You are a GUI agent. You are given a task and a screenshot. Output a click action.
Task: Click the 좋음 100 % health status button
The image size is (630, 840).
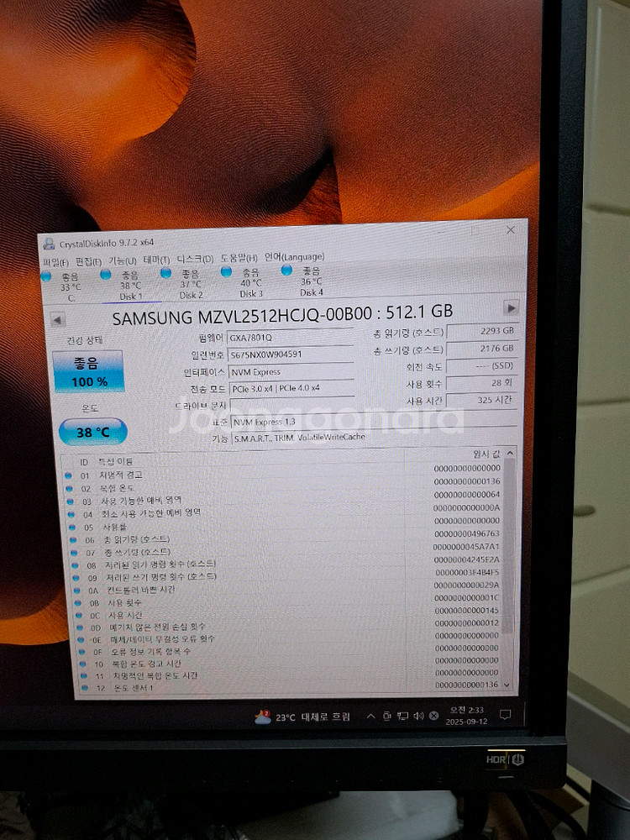coord(88,371)
